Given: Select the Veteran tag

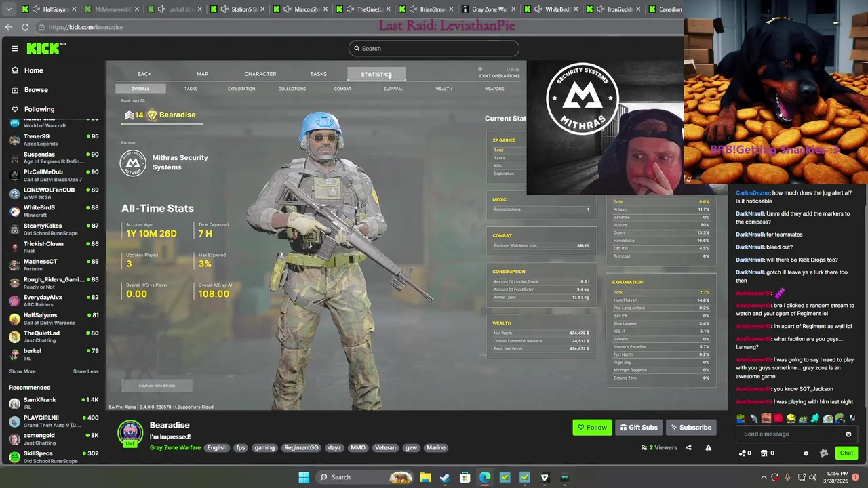Looking at the screenshot, I should pos(385,447).
